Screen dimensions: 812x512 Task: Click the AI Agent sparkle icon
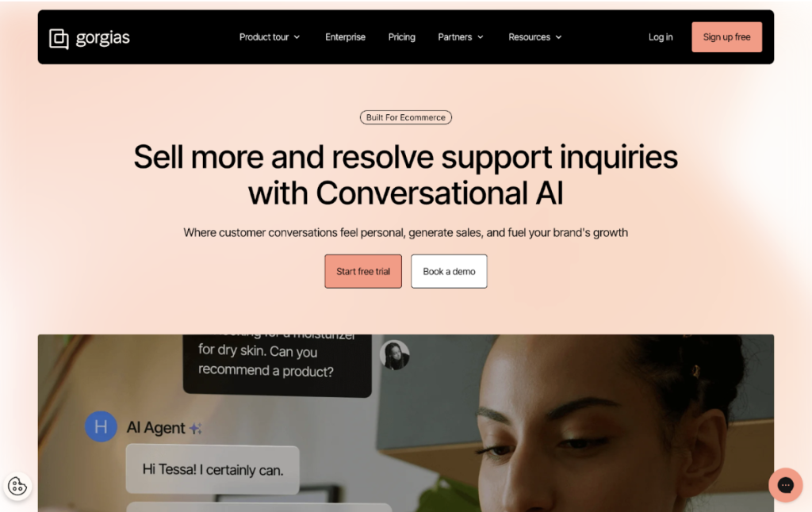click(196, 429)
